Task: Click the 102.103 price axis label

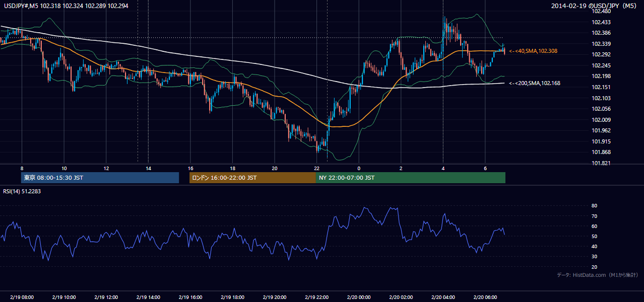Action: coord(601,98)
